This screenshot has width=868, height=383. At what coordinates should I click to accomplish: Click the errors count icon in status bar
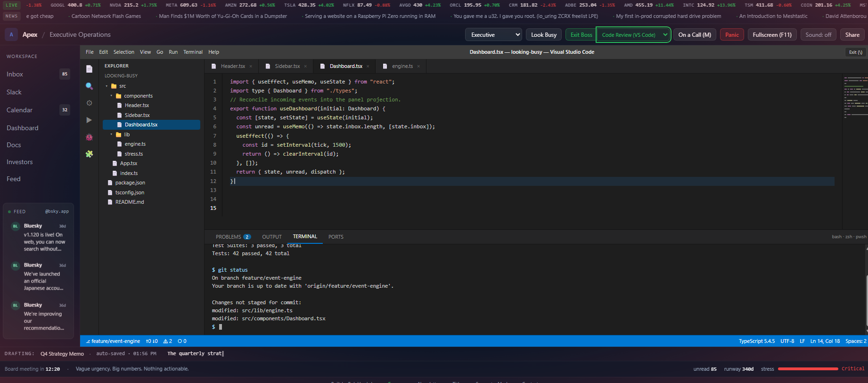pyautogui.click(x=182, y=341)
